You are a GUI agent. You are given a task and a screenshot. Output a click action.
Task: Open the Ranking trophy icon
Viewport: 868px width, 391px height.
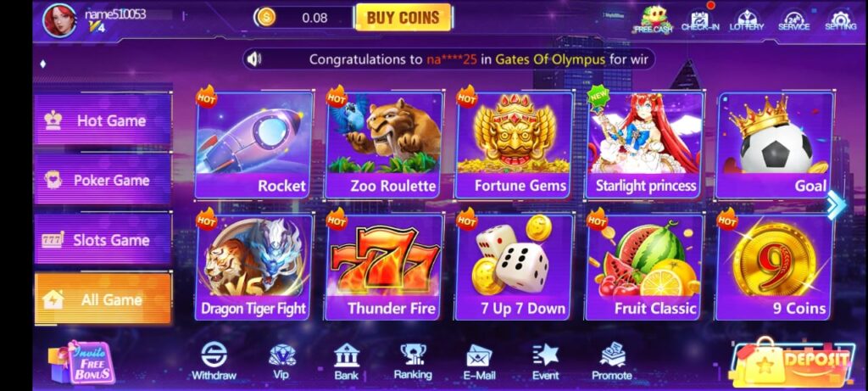click(413, 361)
